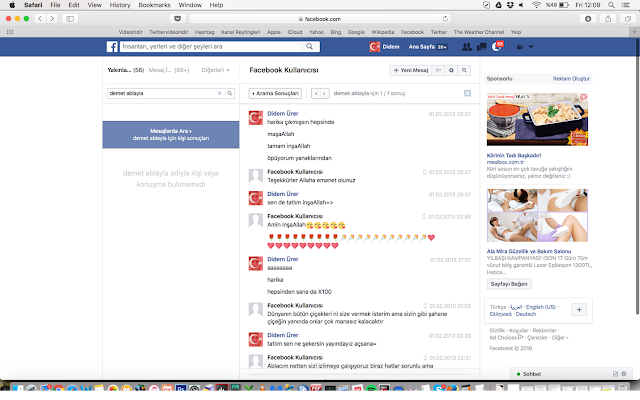Show all tabs button in Safari
The image size is (640, 400).
[x=628, y=19]
